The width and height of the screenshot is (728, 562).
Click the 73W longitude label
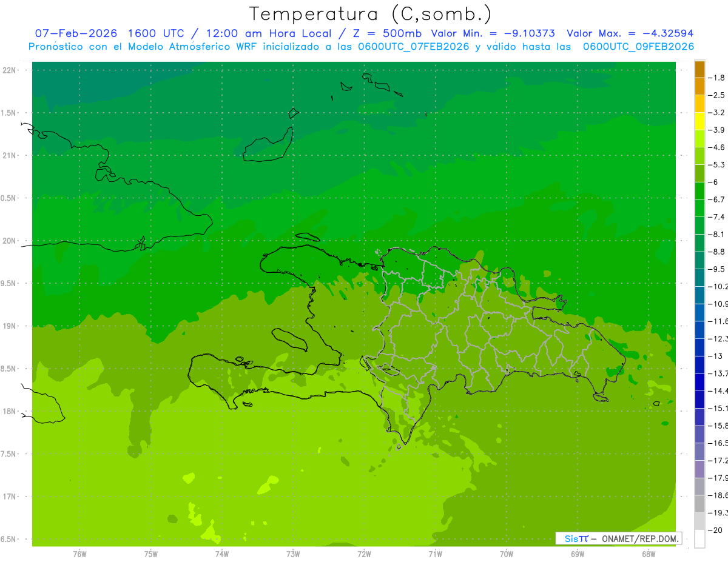(293, 554)
